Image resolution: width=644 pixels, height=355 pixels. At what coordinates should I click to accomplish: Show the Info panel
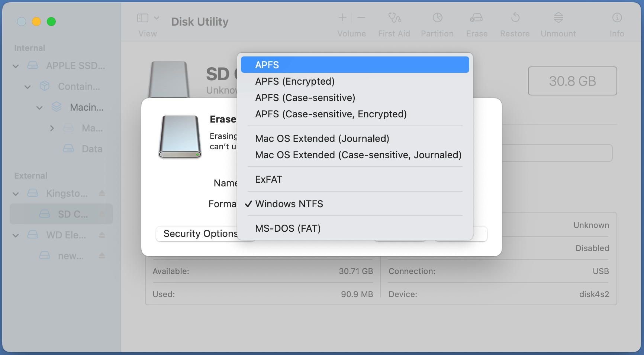[616, 22]
